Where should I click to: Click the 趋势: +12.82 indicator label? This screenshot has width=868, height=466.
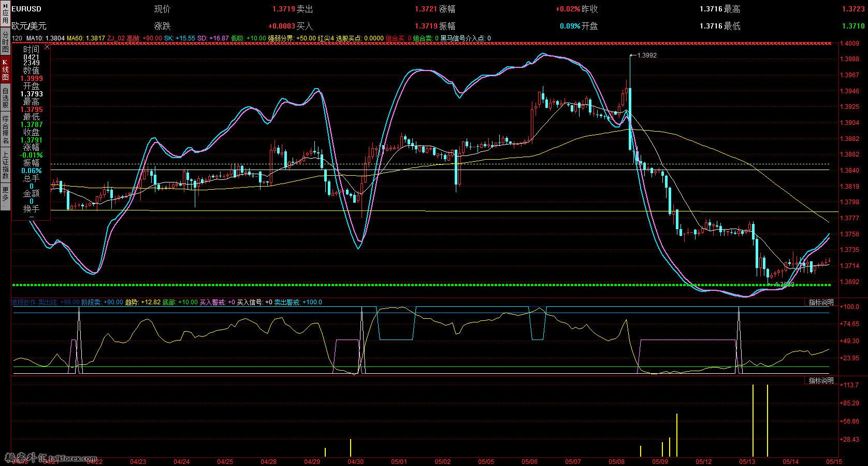click(143, 302)
